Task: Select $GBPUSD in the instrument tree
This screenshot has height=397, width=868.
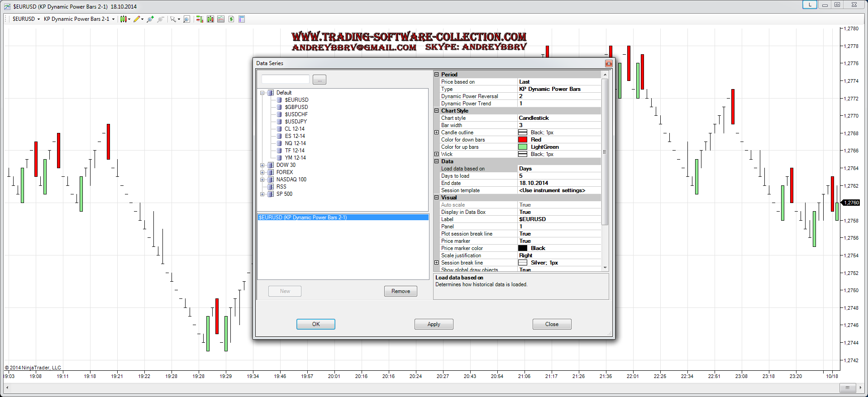Action: click(x=296, y=107)
